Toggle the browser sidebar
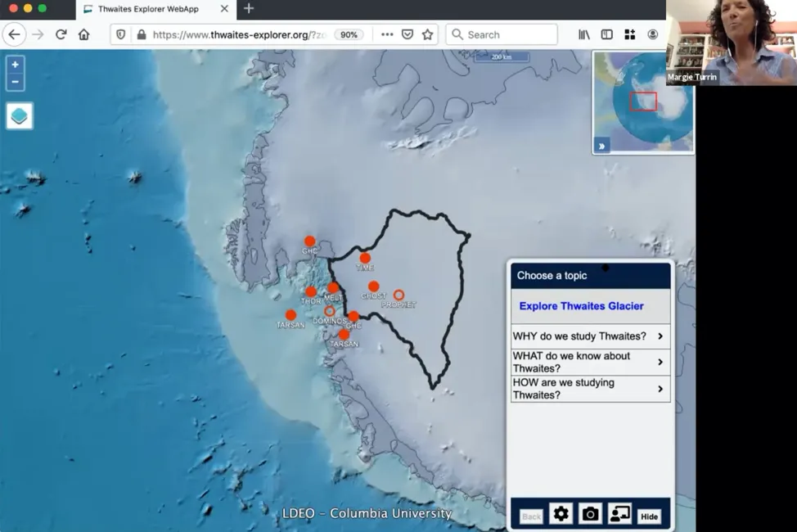This screenshot has width=797, height=532. 607,34
